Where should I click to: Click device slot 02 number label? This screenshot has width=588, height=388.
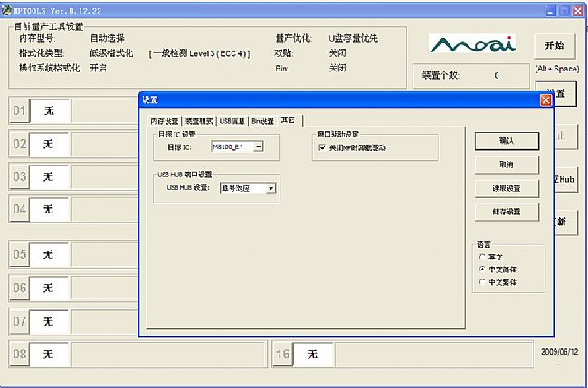point(20,144)
